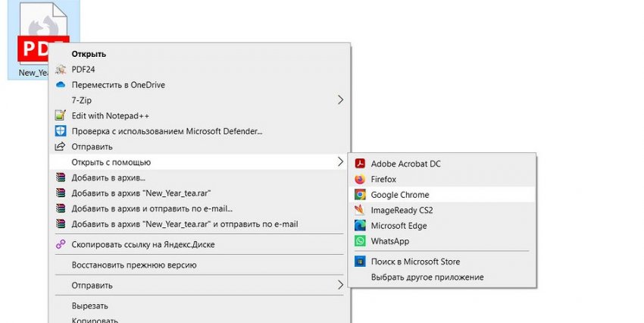Choose 'Вырезать' from the context menu
The width and height of the screenshot is (644, 323).
[x=89, y=306]
